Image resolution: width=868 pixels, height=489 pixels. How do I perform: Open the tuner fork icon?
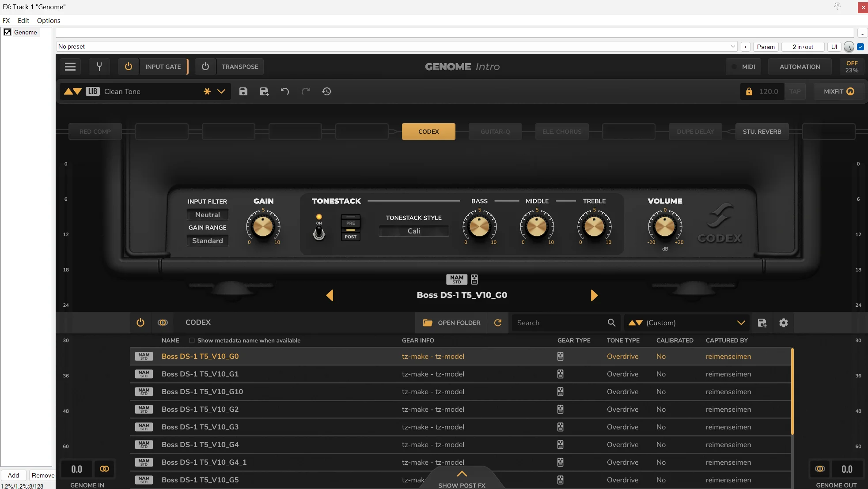click(x=99, y=67)
